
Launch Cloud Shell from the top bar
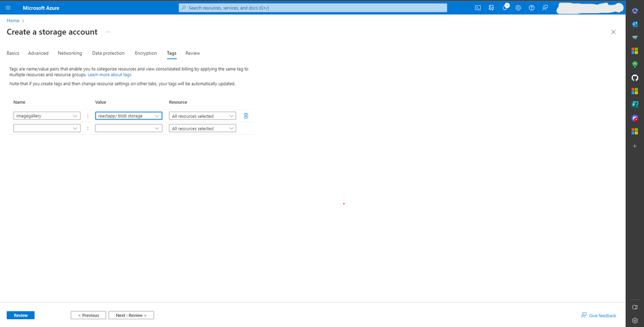point(478,8)
